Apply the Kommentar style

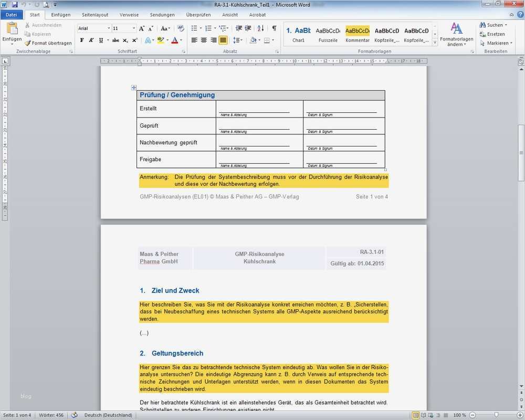(358, 35)
